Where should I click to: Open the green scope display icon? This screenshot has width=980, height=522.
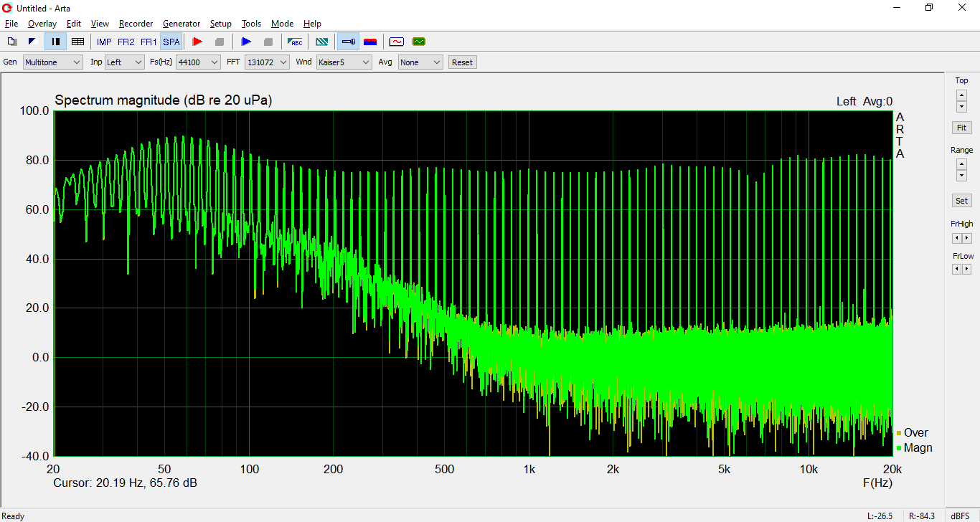[419, 42]
